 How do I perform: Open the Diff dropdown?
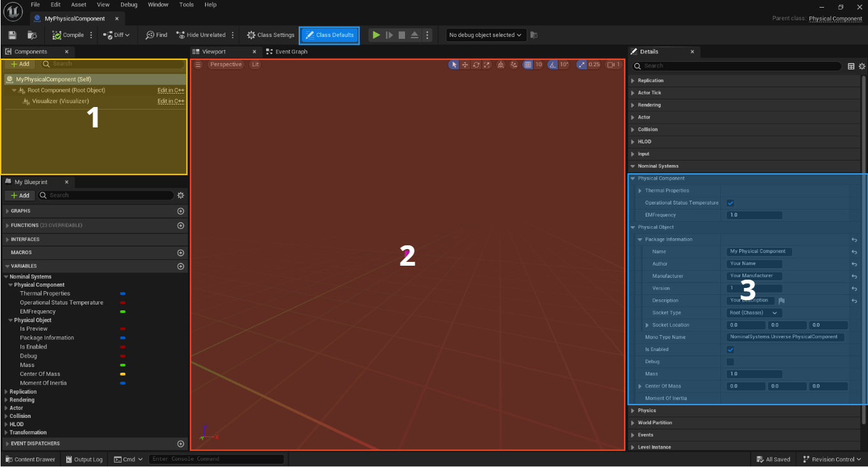tap(117, 35)
